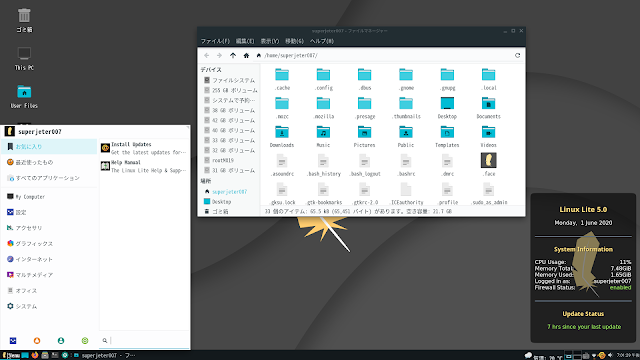Select the .presage folder

point(364,108)
